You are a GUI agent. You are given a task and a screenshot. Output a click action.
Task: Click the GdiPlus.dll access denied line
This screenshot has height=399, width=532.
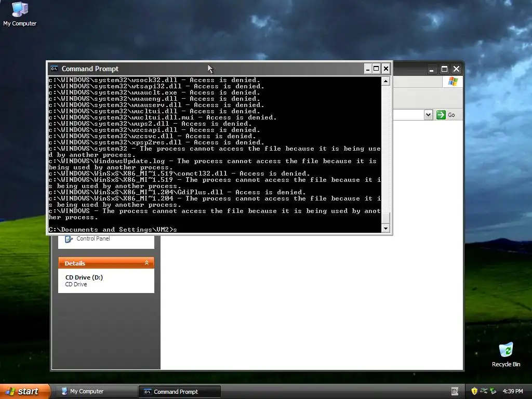click(x=177, y=192)
